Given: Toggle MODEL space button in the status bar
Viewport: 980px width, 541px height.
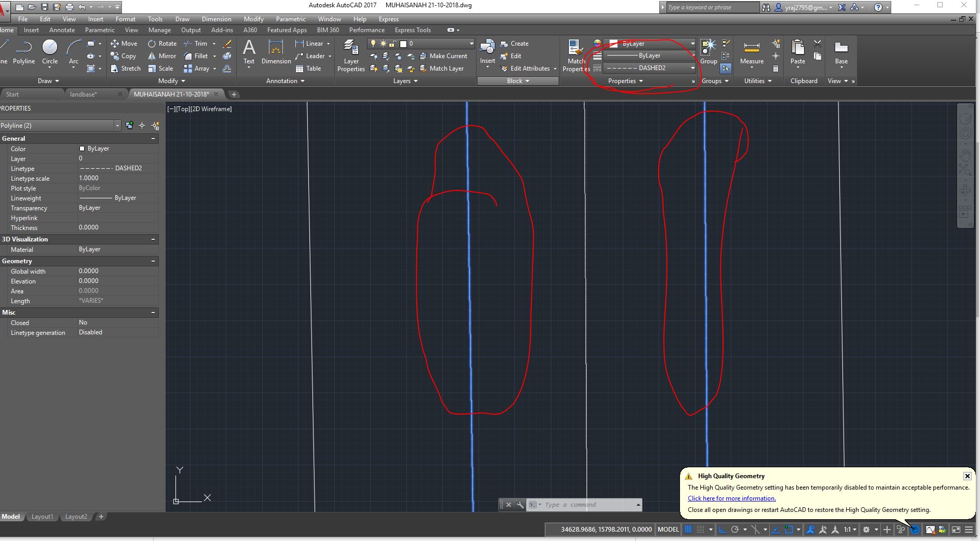Looking at the screenshot, I should point(668,530).
